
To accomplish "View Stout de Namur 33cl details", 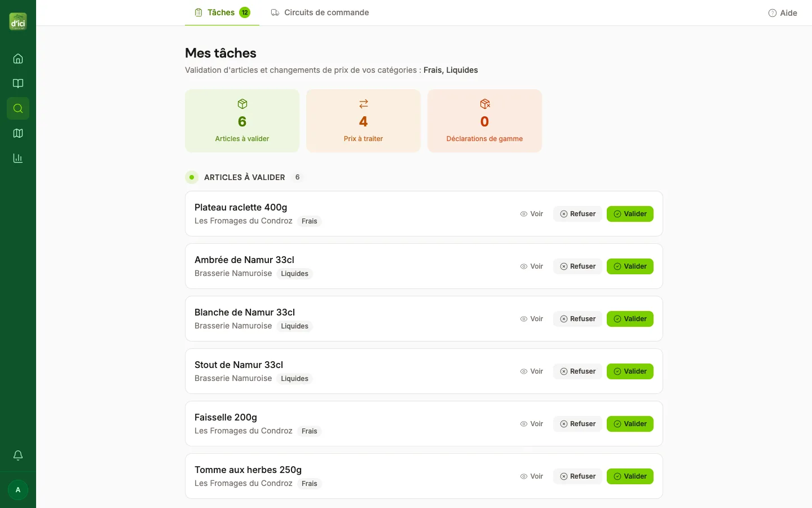I will pos(531,371).
